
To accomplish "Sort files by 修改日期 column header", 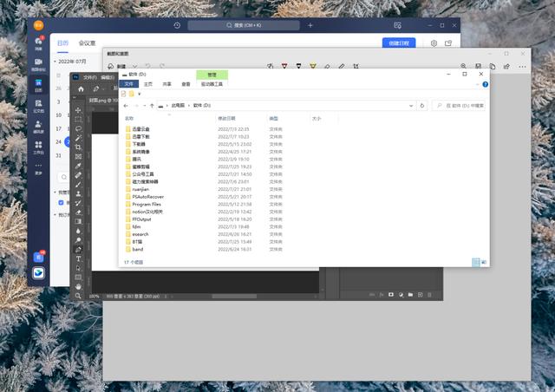I will (x=226, y=119).
